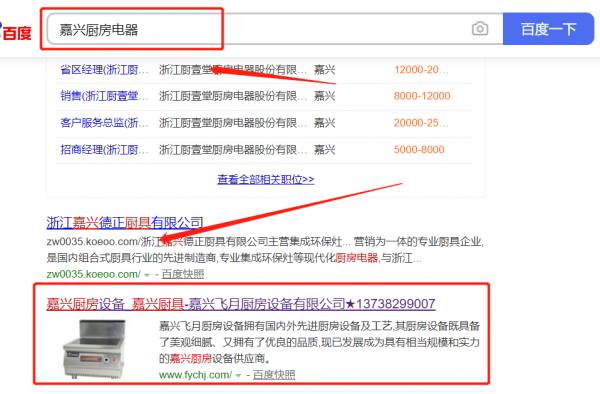Click the kitchen equipment product thumbnail

[95, 349]
